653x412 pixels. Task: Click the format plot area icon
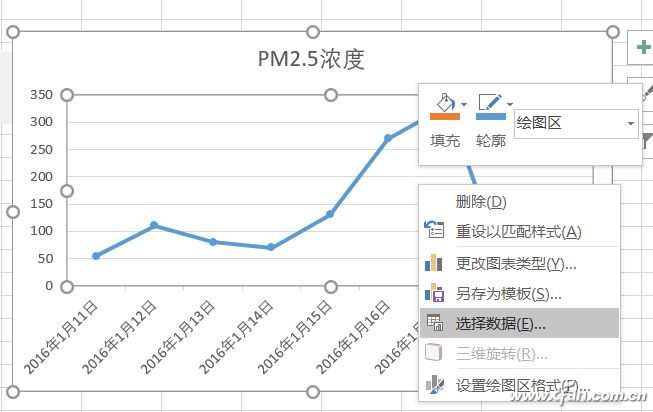(x=434, y=385)
